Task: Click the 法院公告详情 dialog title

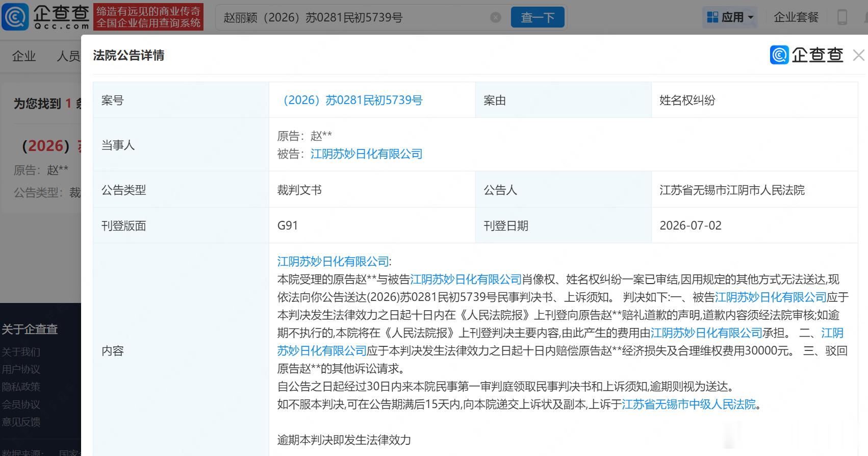Action: [x=129, y=56]
